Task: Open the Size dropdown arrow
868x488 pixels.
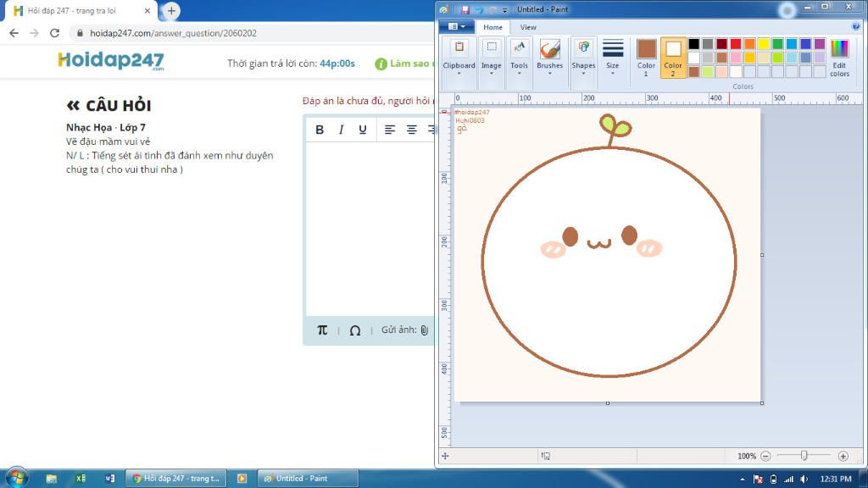Action: [613, 73]
